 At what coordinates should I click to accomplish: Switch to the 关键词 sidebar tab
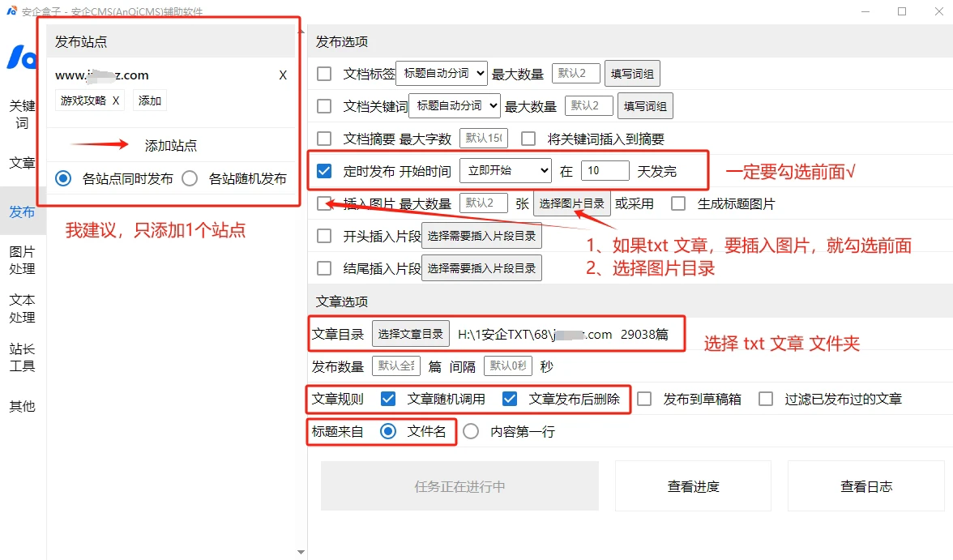23,114
